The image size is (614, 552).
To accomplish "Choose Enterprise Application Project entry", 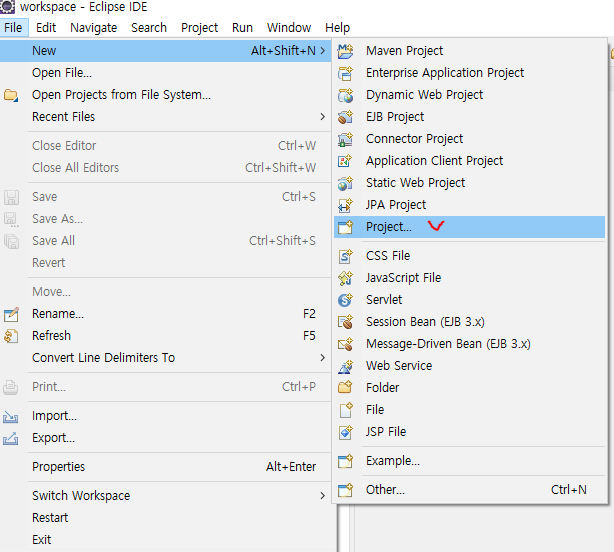I will pos(470,73).
